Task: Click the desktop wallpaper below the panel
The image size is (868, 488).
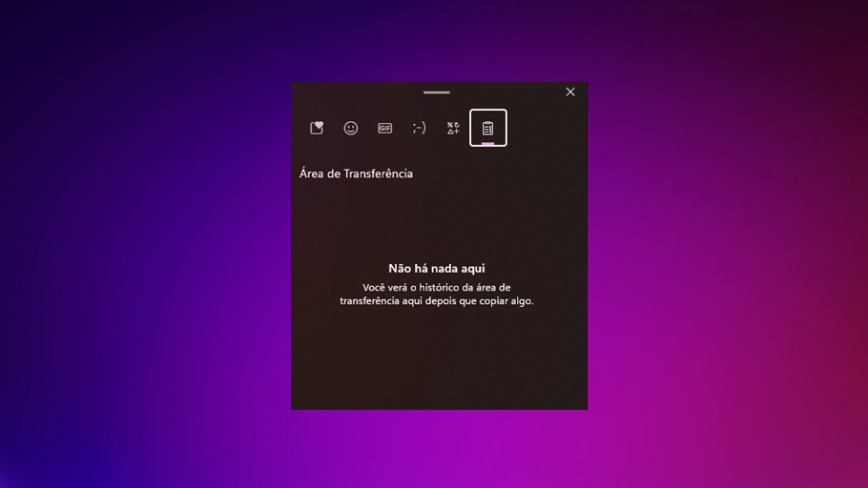Action: click(x=439, y=448)
